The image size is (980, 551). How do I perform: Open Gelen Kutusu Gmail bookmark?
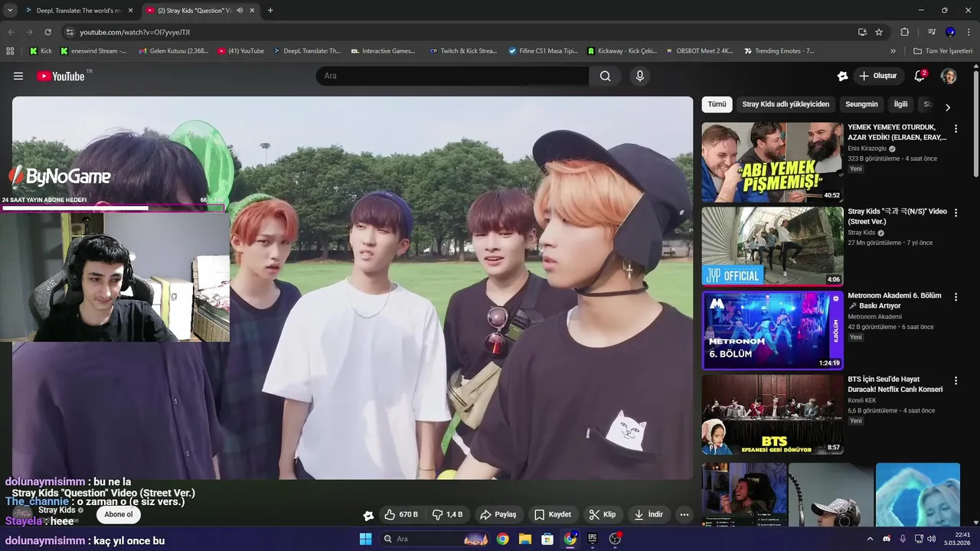click(x=173, y=51)
